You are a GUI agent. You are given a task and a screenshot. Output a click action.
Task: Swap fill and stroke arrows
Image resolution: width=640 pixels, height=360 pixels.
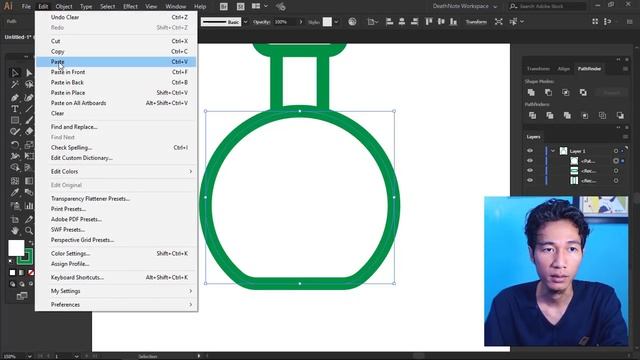pyautogui.click(x=30, y=243)
